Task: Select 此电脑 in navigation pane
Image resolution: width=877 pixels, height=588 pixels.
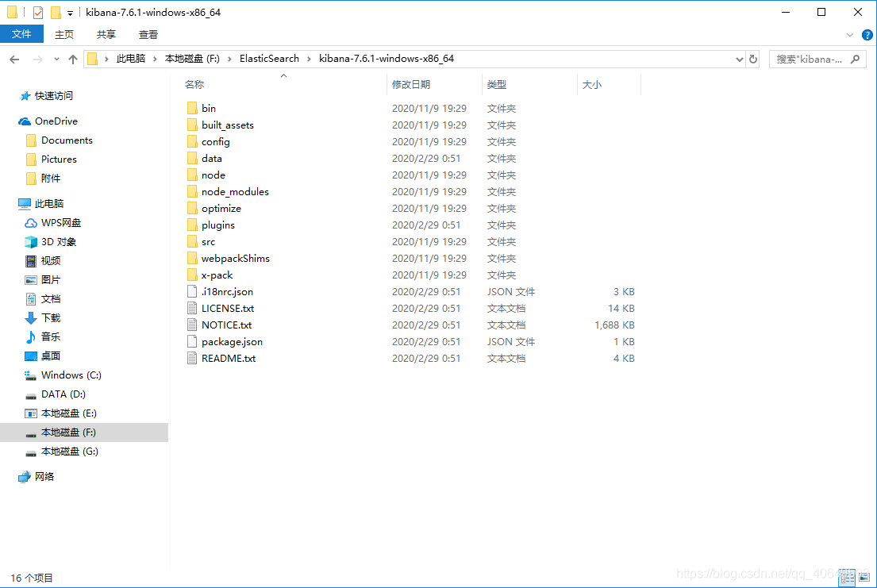Action: (x=49, y=204)
